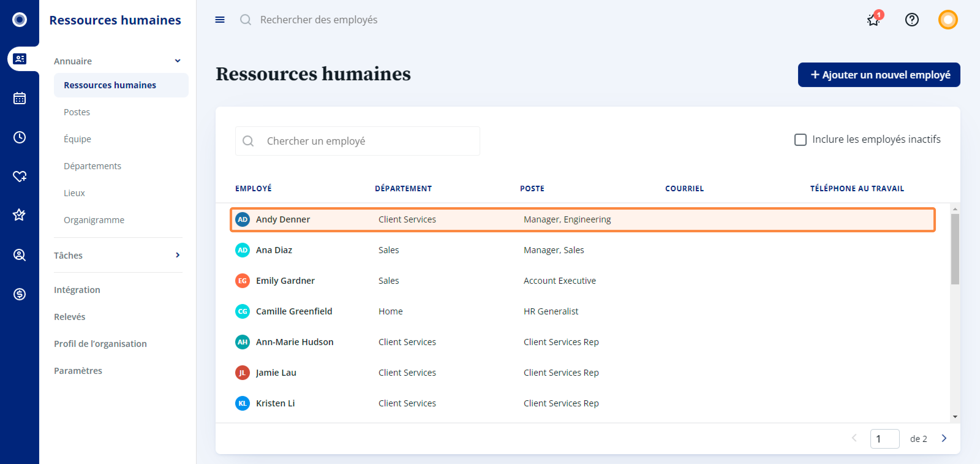Screen dimensions: 980x464
Task: Open the recruiting person-search icon
Action: point(19,255)
